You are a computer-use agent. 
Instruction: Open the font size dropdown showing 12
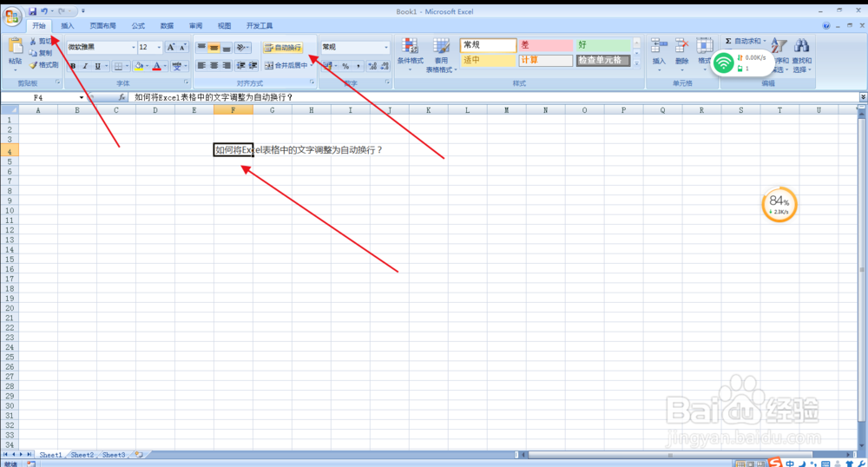tap(159, 48)
